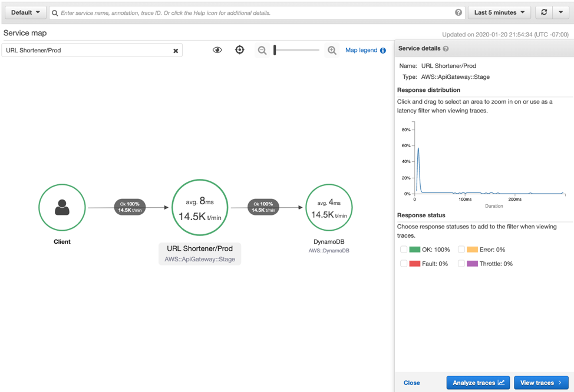Open the auto-refresh dropdown arrow
Viewport: 574px width, 392px height.
coord(561,12)
